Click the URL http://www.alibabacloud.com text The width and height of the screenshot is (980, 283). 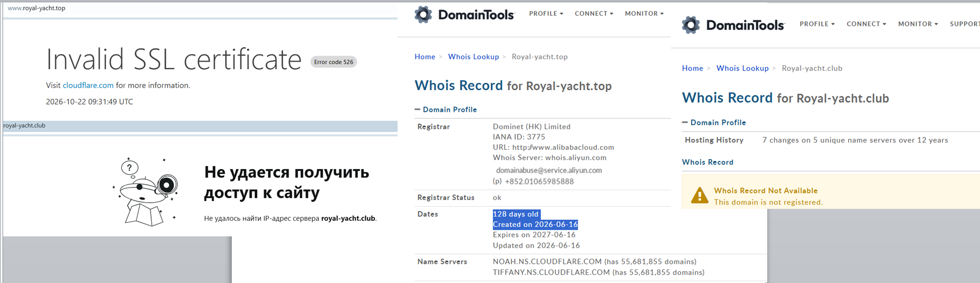pos(553,147)
